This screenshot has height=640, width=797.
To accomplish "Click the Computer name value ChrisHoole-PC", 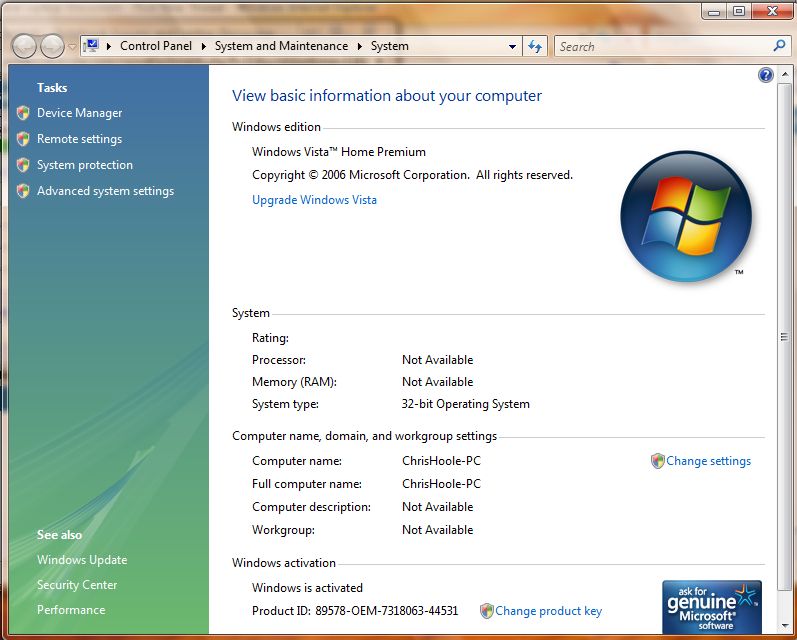I will 441,461.
